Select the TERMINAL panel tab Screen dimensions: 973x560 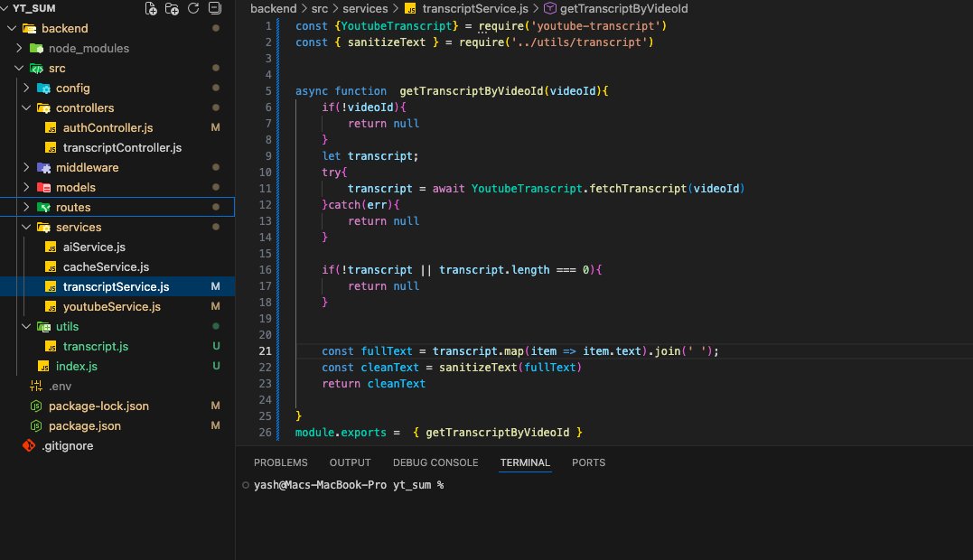click(x=525, y=462)
